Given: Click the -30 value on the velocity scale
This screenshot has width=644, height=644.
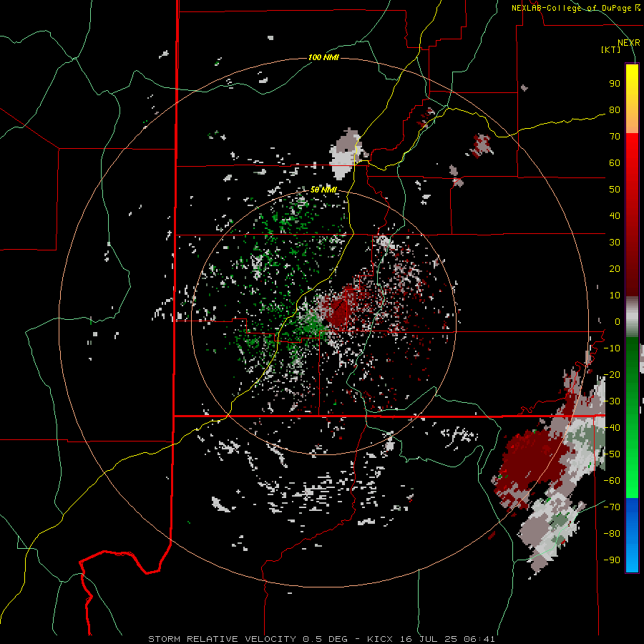Looking at the screenshot, I should [x=612, y=401].
